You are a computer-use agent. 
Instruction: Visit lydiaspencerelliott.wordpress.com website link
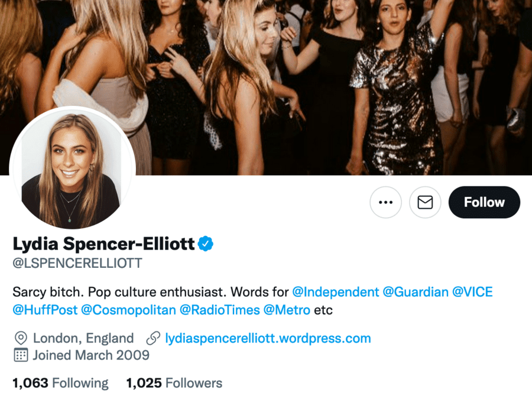tap(268, 338)
